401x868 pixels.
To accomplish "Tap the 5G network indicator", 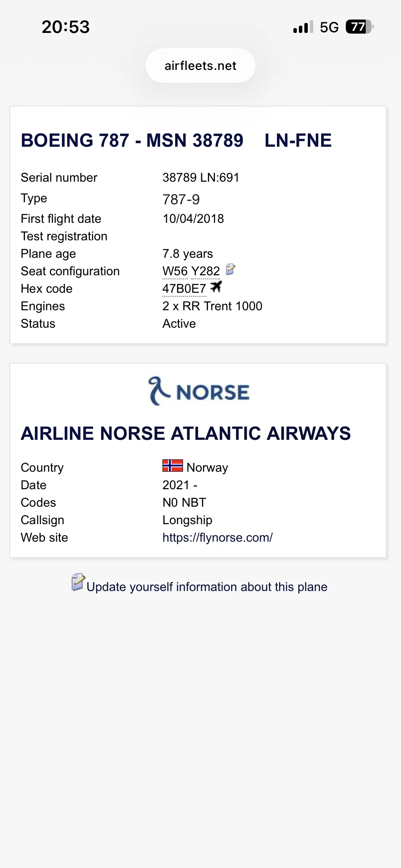I will (329, 27).
